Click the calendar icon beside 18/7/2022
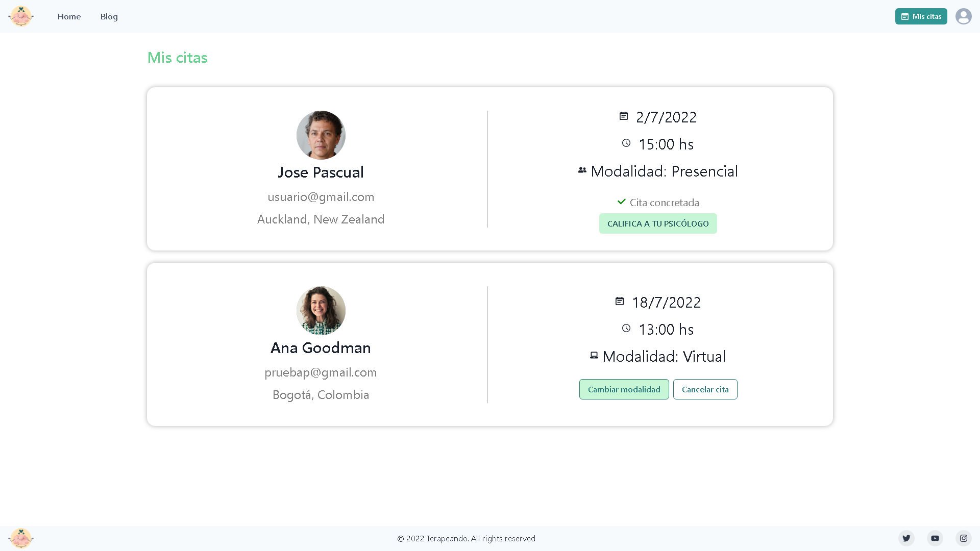 pos(619,301)
